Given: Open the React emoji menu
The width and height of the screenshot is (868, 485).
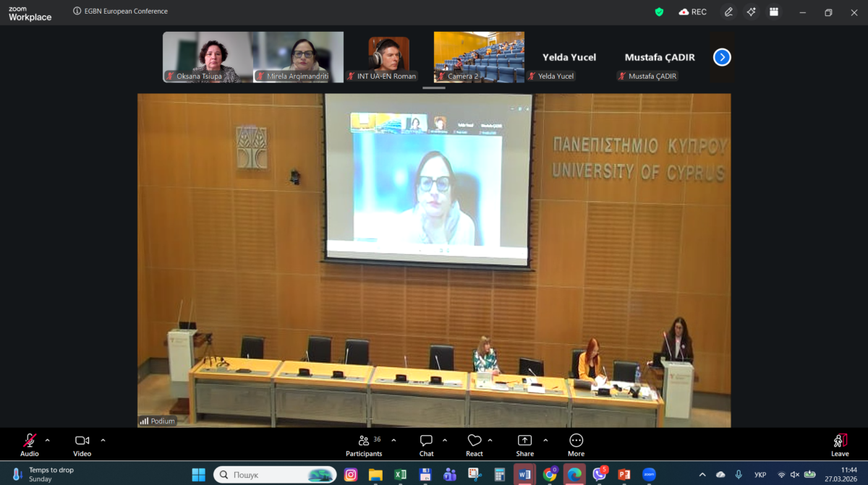Looking at the screenshot, I should [x=475, y=444].
